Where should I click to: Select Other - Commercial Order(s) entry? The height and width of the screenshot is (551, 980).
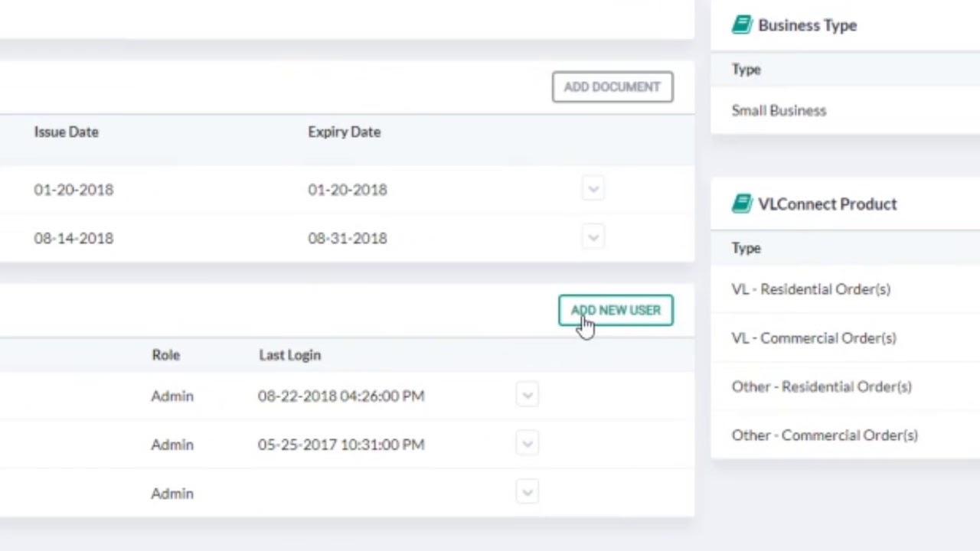[825, 435]
